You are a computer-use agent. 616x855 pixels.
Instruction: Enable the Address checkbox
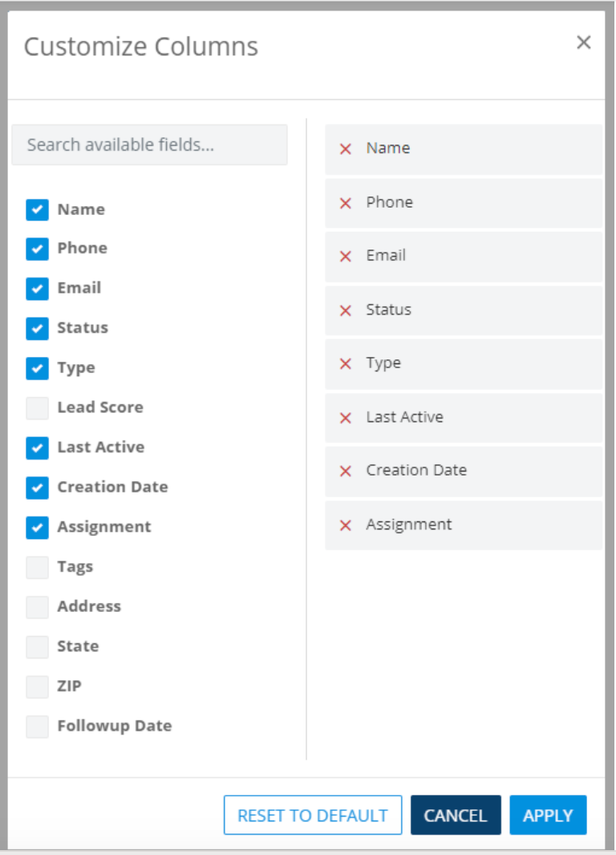click(37, 607)
